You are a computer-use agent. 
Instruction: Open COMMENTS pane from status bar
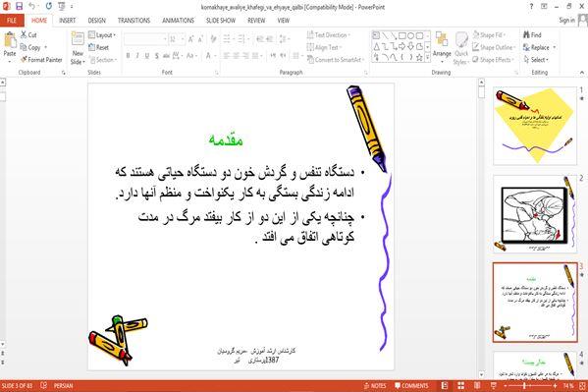point(411,386)
